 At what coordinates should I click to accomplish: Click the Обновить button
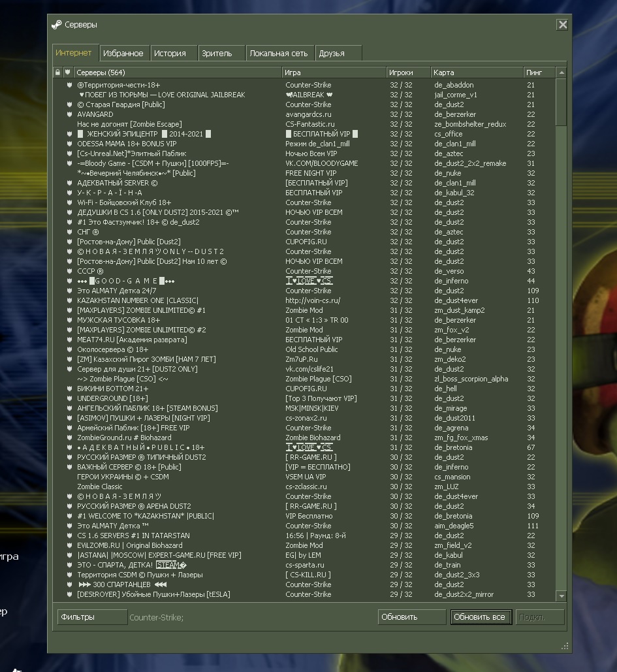[412, 616]
